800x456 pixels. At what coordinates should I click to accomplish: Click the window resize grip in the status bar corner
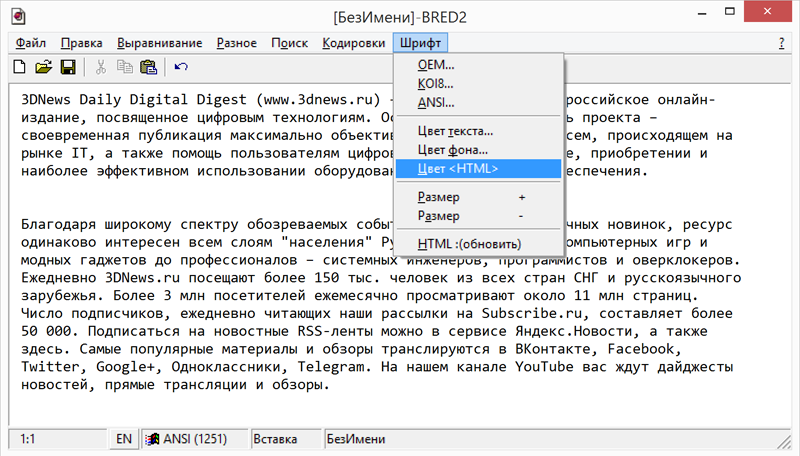click(784, 441)
